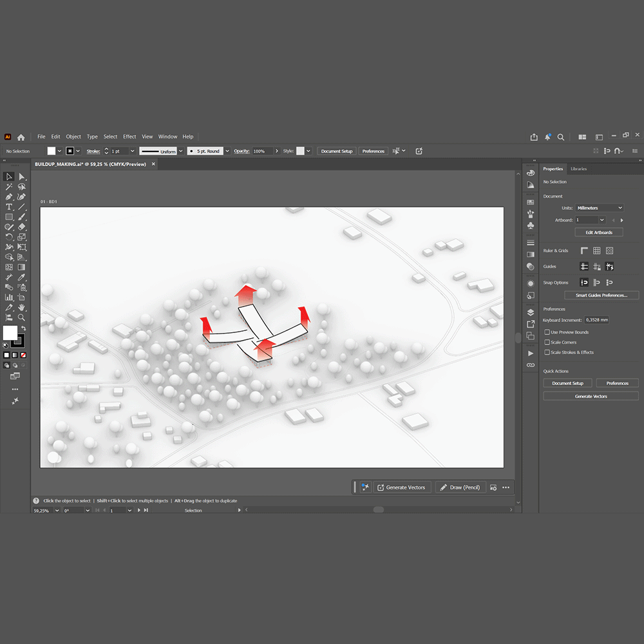This screenshot has height=644, width=644.
Task: Select the Scale tool
Action: coord(22,237)
